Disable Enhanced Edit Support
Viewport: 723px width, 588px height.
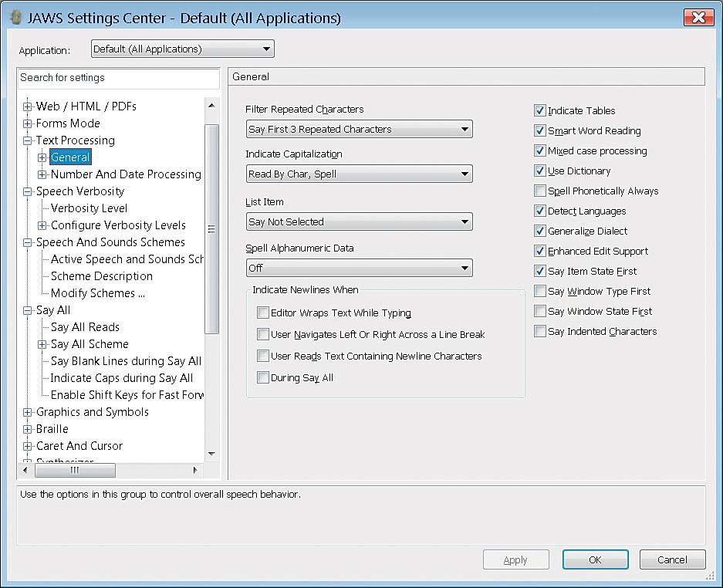click(540, 252)
